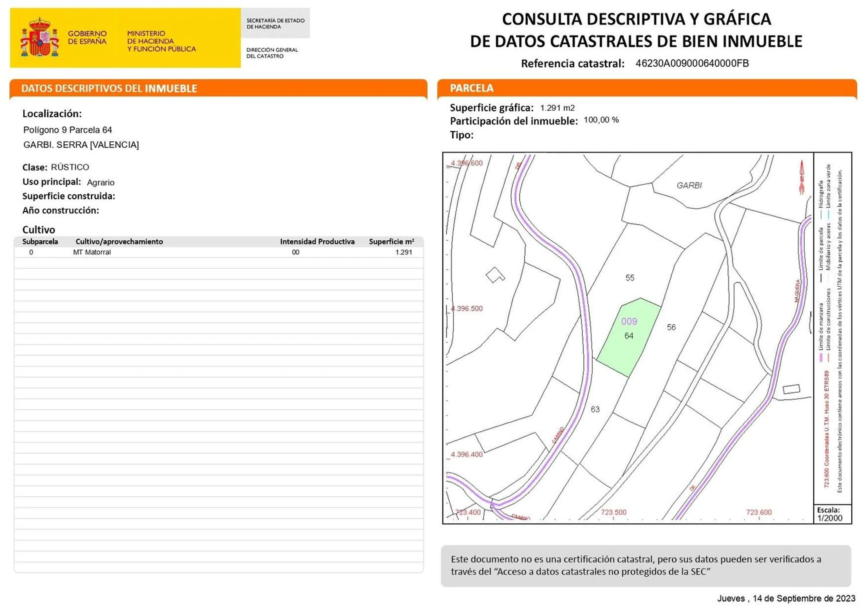868x613 pixels.
Task: Click the red north arrow on map
Action: (801, 177)
